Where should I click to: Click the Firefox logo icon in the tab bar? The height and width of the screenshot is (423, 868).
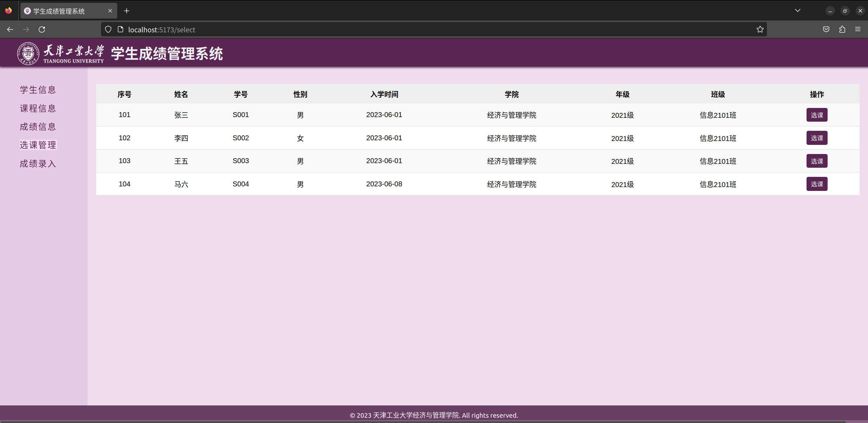8,11
